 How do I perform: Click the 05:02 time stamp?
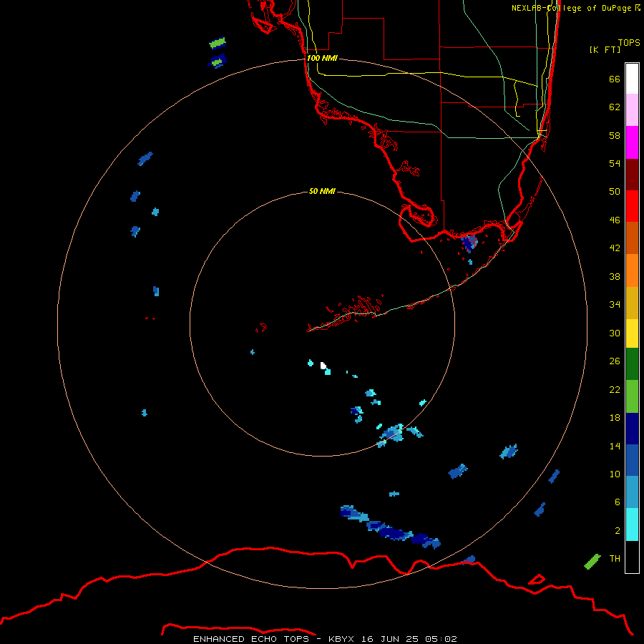[x=441, y=639]
